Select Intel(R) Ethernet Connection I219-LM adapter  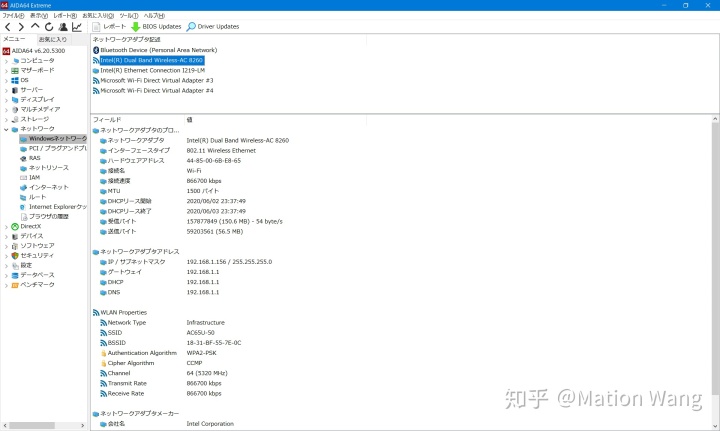149,70
